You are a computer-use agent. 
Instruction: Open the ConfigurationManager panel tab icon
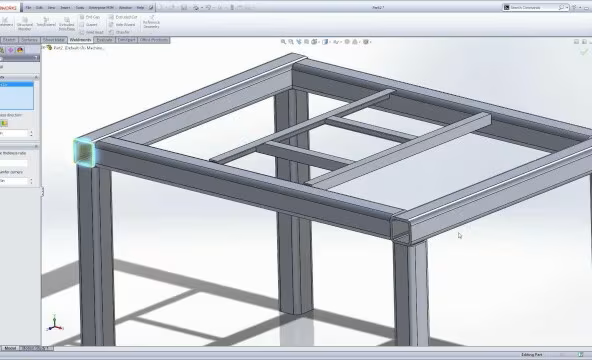(x=11, y=50)
